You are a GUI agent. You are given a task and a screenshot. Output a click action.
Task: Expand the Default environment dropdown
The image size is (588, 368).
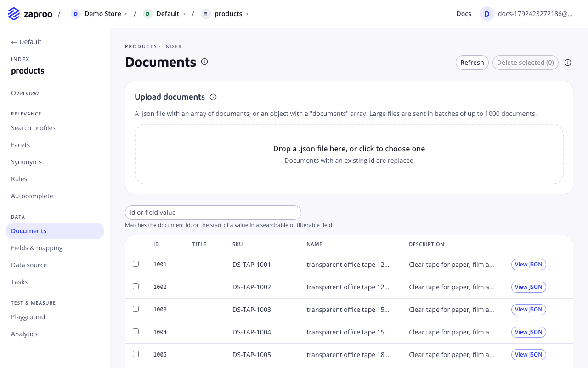pyautogui.click(x=184, y=14)
